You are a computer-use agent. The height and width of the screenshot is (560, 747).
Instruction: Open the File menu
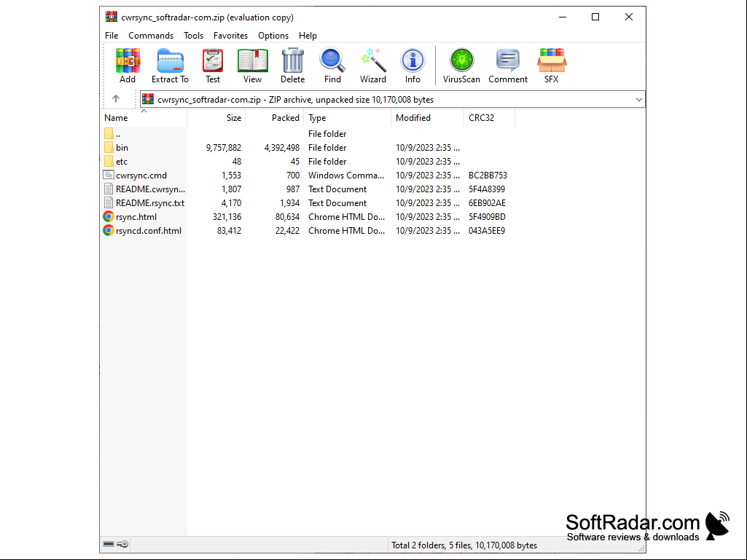[112, 36]
